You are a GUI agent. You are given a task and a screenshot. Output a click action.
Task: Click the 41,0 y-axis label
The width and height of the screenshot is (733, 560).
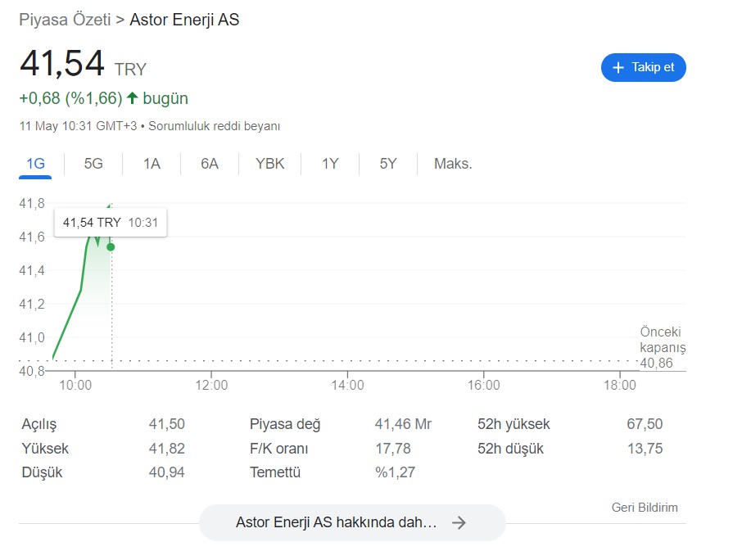[32, 337]
